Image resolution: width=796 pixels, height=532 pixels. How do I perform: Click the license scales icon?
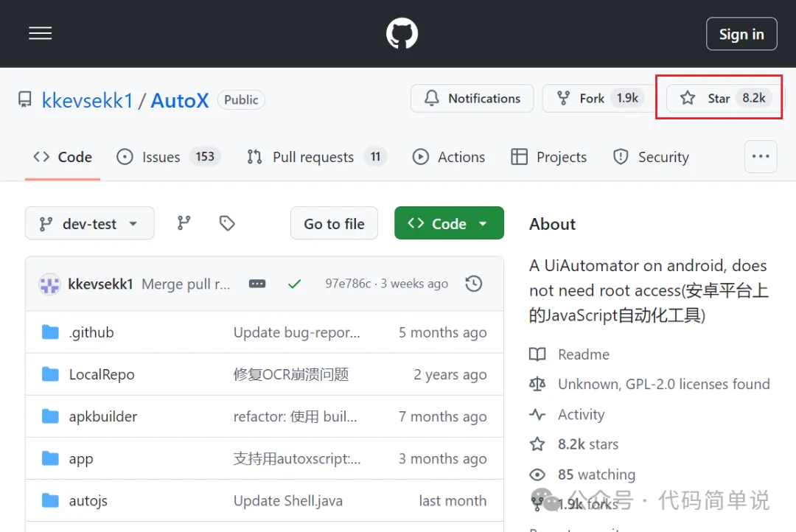click(537, 385)
